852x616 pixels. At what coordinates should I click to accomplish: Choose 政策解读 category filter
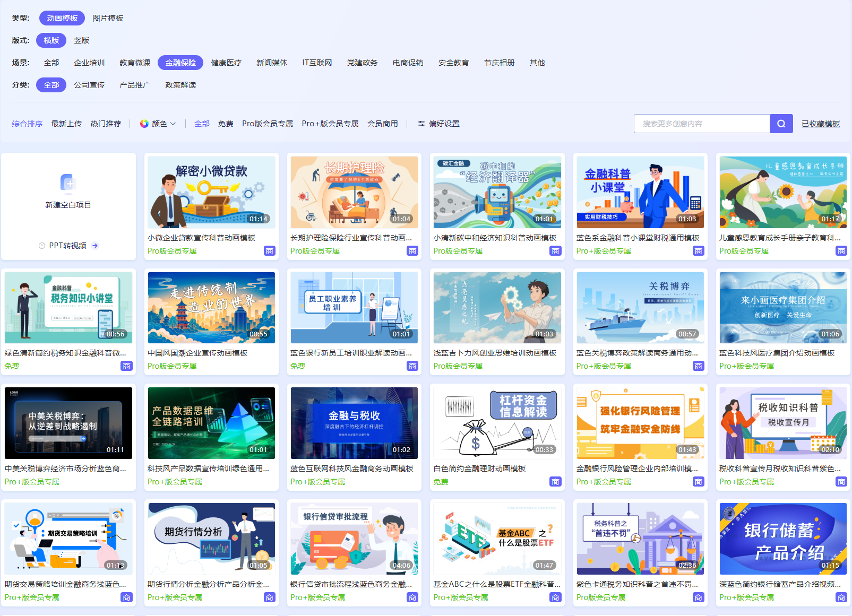pos(180,85)
